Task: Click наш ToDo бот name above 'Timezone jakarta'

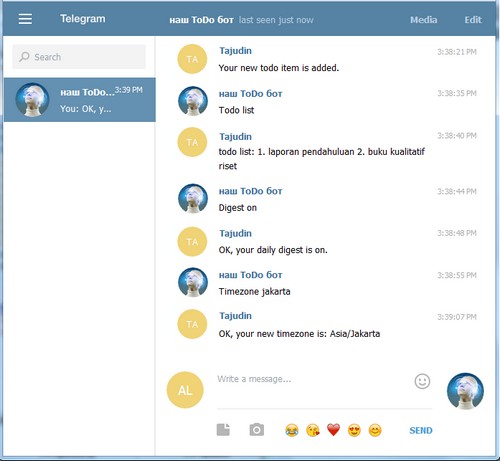Action: (250, 275)
